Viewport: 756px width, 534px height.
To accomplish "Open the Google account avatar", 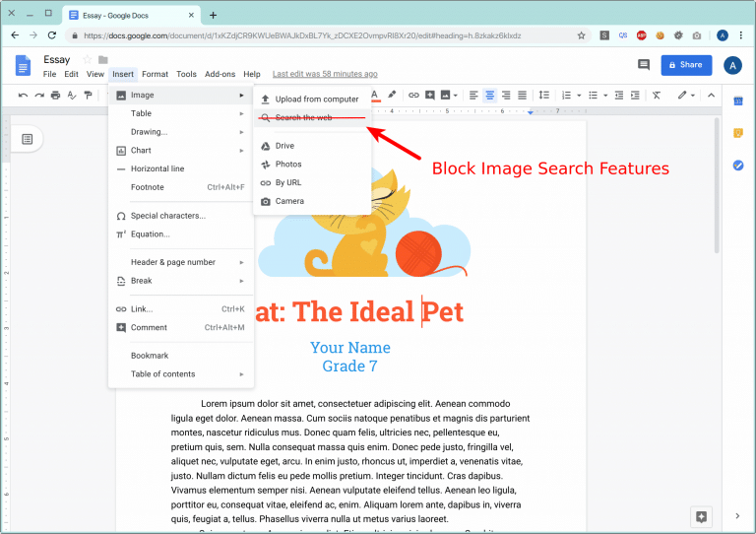I will coord(732,65).
